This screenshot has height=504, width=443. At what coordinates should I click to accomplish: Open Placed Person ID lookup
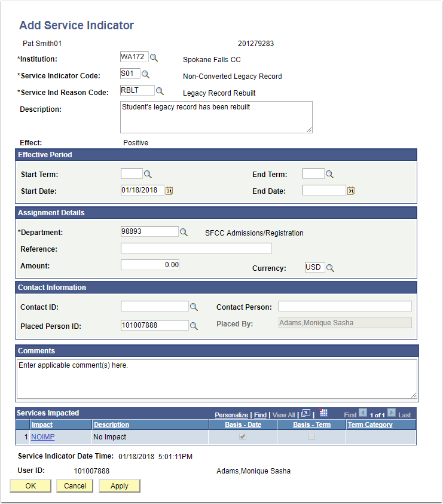[194, 326]
